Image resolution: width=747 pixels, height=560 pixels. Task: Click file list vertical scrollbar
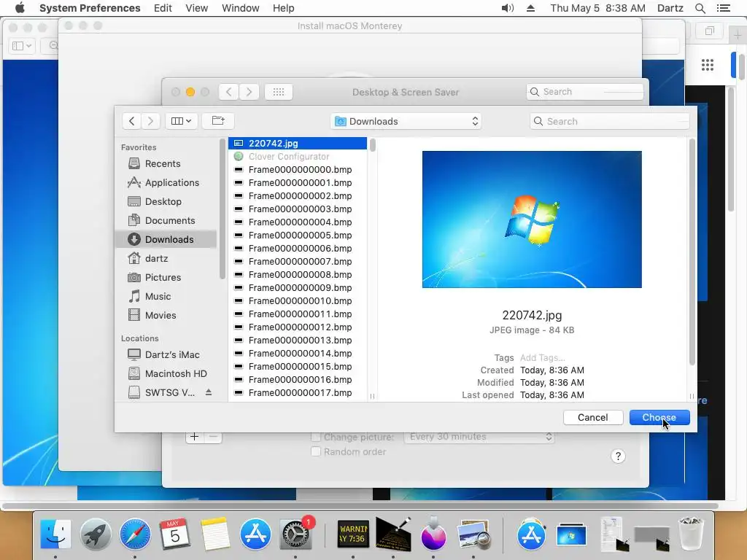pyautogui.click(x=373, y=145)
